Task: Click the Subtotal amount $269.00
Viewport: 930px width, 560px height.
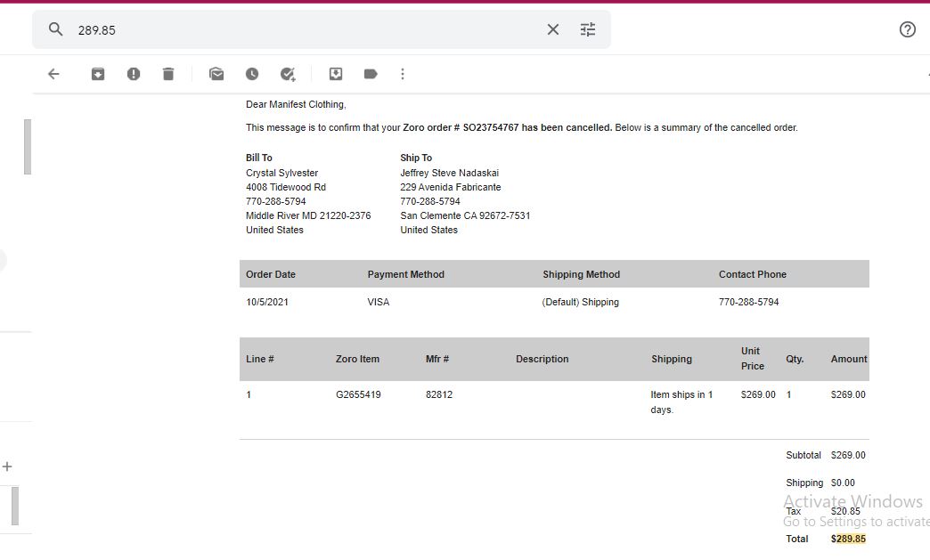Action: point(848,455)
